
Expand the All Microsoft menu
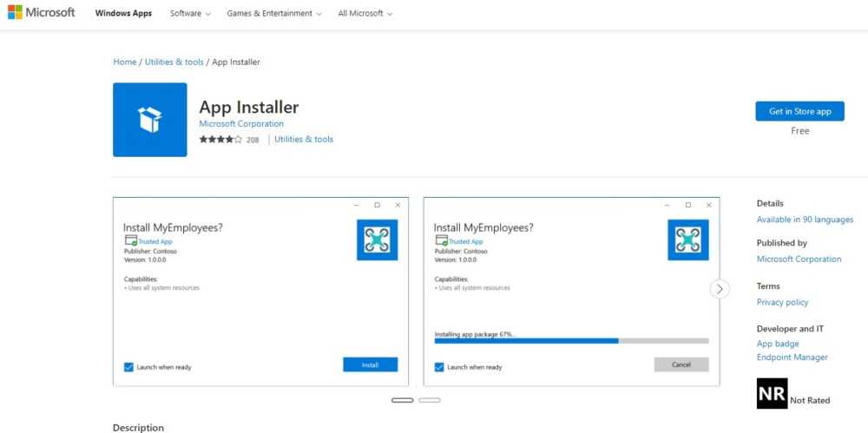[365, 14]
